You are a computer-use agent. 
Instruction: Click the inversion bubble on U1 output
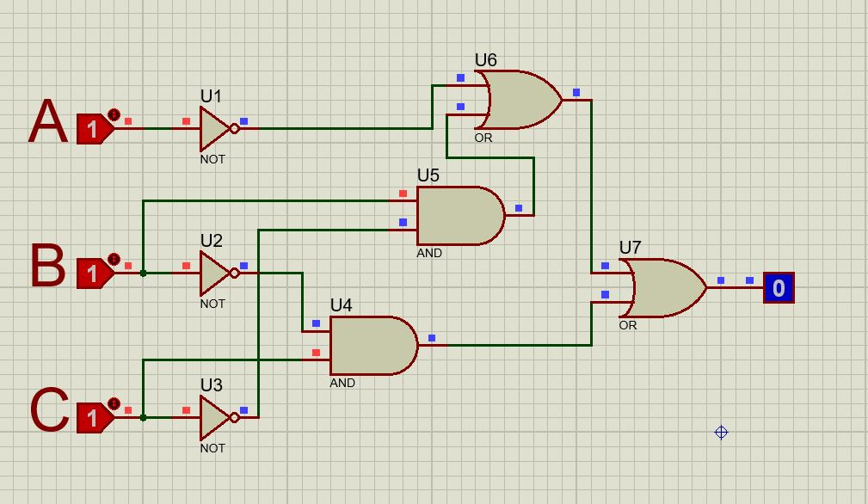click(235, 129)
